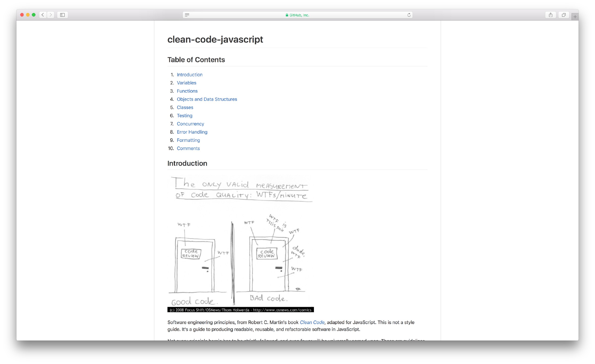Open the Concurrency contents link

(190, 124)
